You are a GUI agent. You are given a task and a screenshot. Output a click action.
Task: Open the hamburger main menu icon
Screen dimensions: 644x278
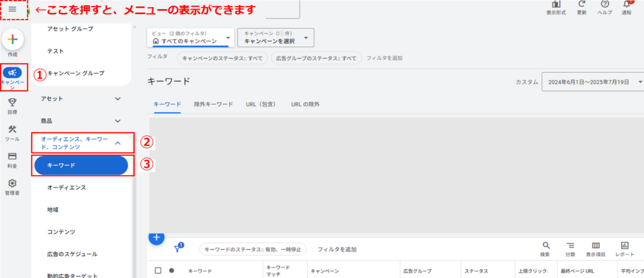(12, 9)
